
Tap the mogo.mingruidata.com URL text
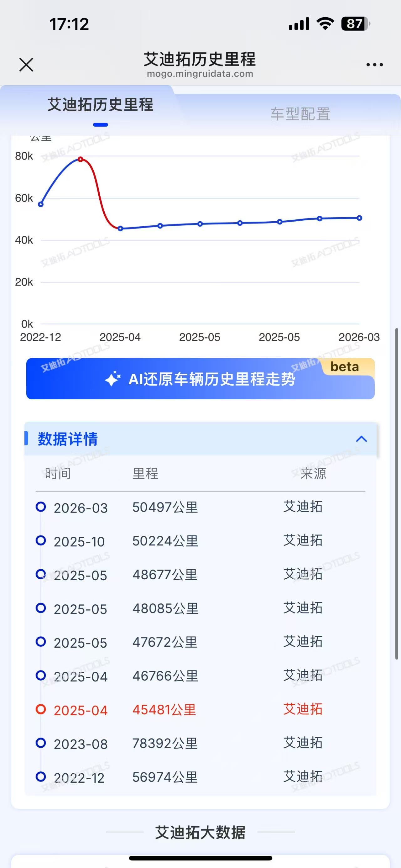(200, 74)
